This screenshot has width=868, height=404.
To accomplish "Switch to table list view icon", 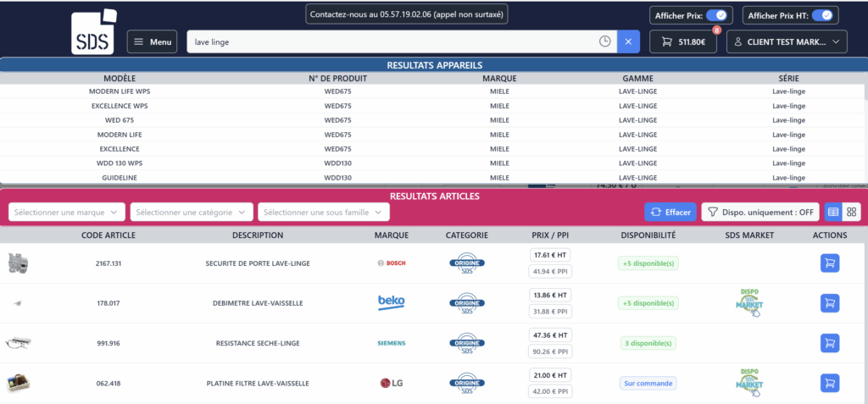I will point(833,212).
